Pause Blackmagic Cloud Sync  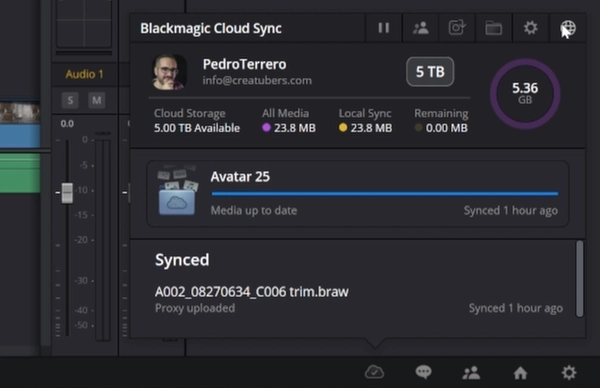pos(384,28)
